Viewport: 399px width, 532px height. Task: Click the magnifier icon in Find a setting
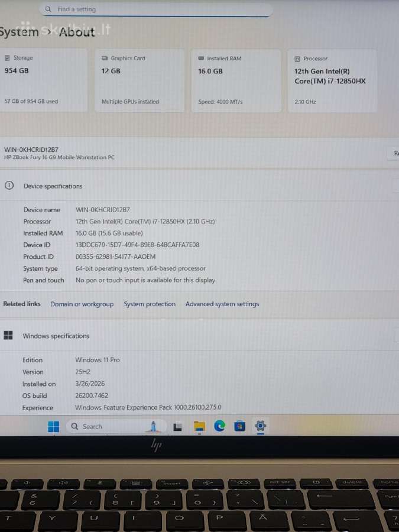click(x=48, y=9)
